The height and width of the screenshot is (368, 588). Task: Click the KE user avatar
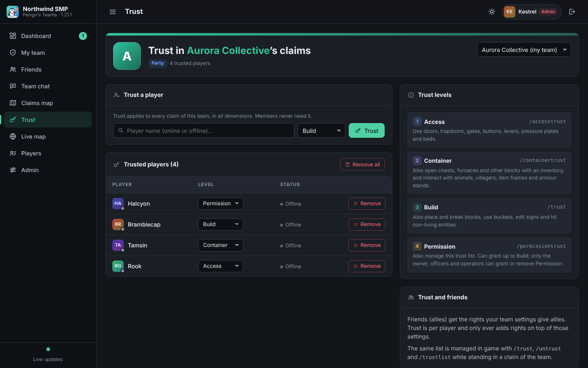pyautogui.click(x=510, y=12)
